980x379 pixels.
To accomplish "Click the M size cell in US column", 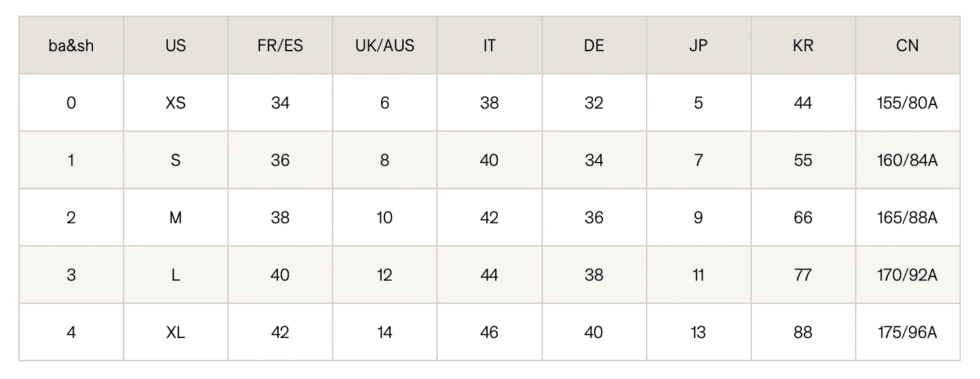I will click(176, 218).
